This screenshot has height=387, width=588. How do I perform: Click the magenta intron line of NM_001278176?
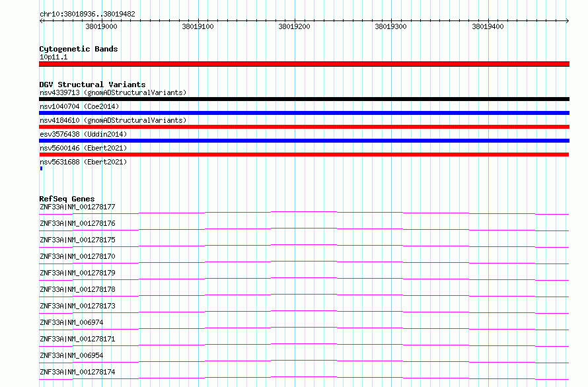coord(304,229)
